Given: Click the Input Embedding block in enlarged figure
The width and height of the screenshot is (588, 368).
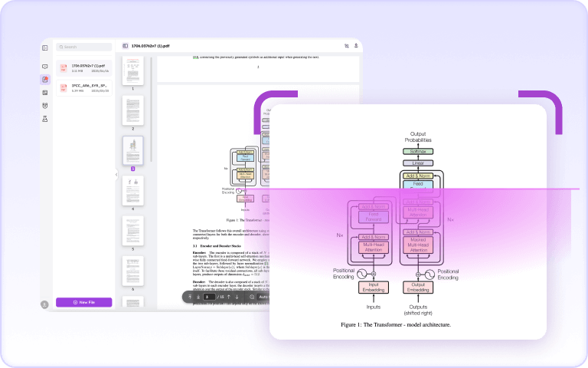Looking at the screenshot, I should pos(374,287).
